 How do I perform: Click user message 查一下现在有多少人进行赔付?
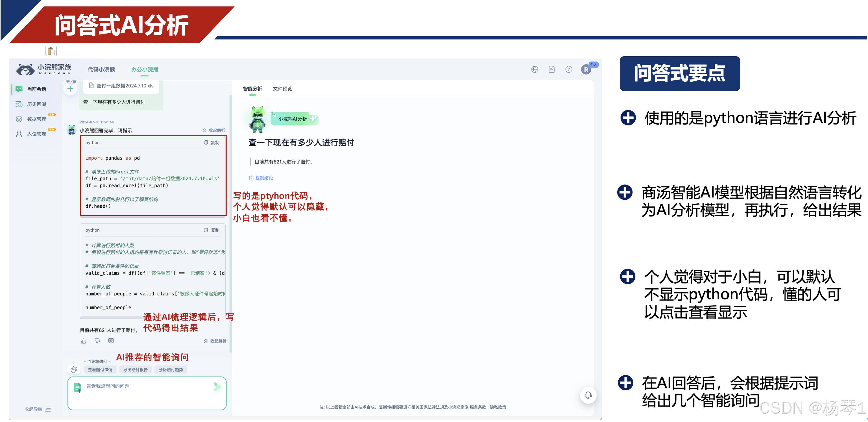pyautogui.click(x=114, y=102)
